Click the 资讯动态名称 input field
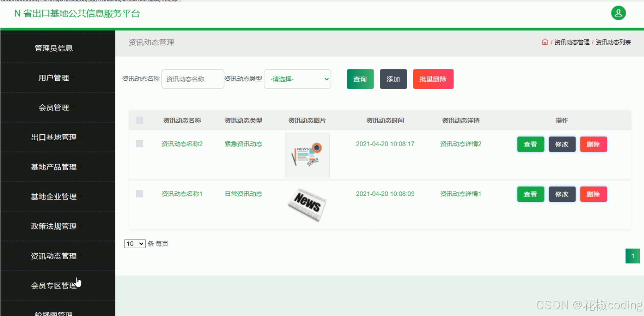 [193, 79]
